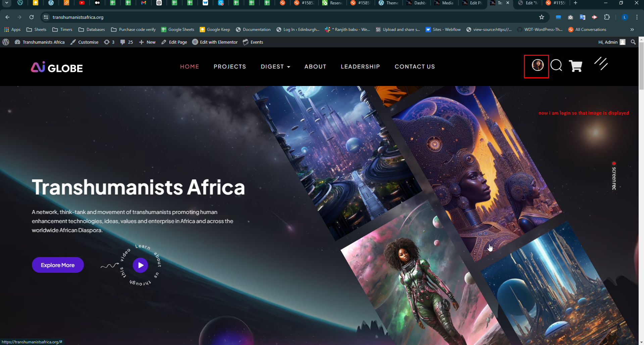Click Edit with Elementor
The image size is (644, 345).
215,42
